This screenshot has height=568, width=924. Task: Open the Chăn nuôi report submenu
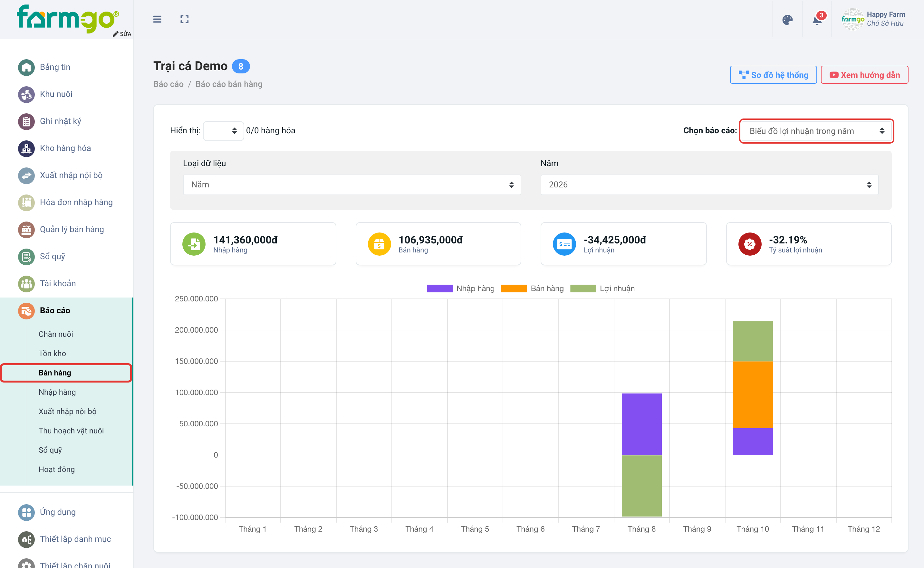click(56, 334)
